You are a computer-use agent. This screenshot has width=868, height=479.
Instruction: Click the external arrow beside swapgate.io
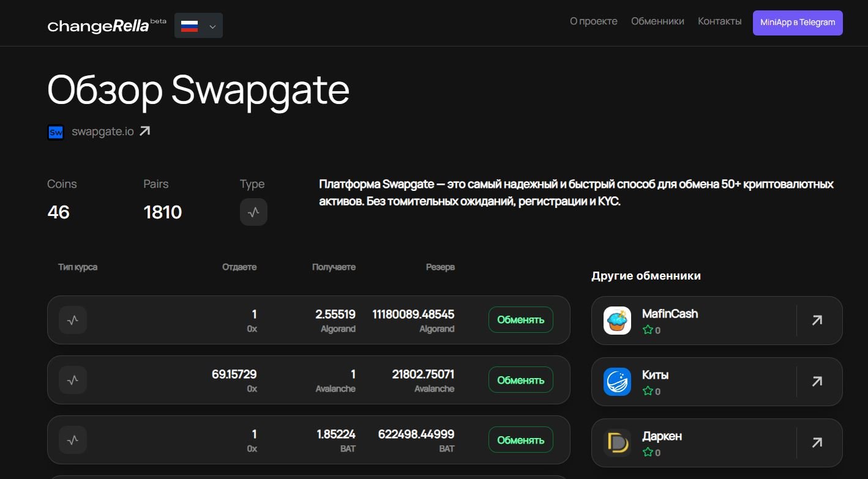[144, 131]
